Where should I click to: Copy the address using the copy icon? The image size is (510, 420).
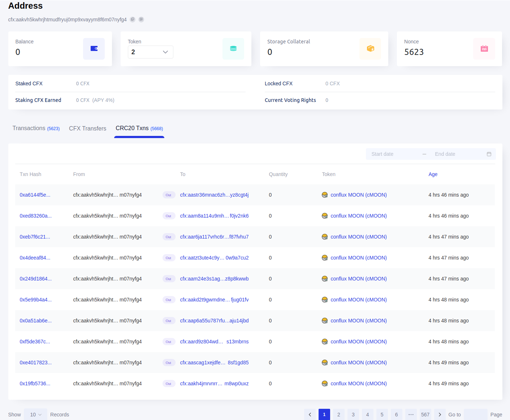[133, 20]
